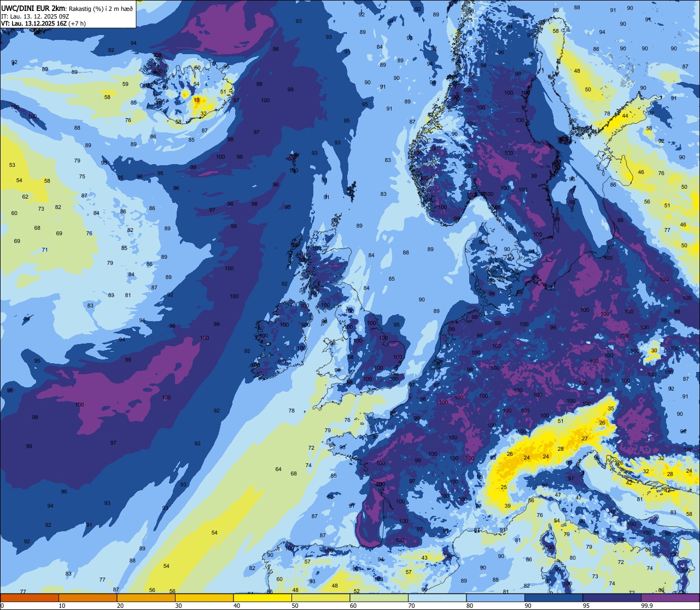Click the 'UWC/DINI EUR 2km' title text
The width and height of the screenshot is (700, 610).
click(33, 8)
